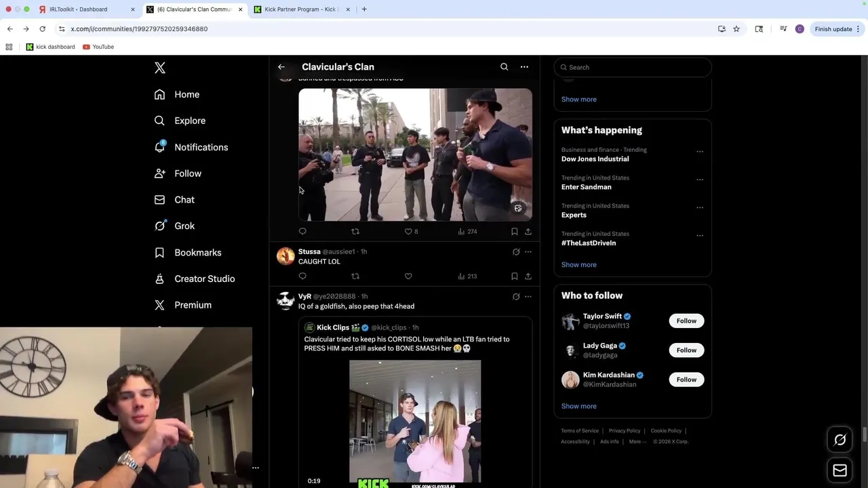Open options for Experts trend

point(700,207)
